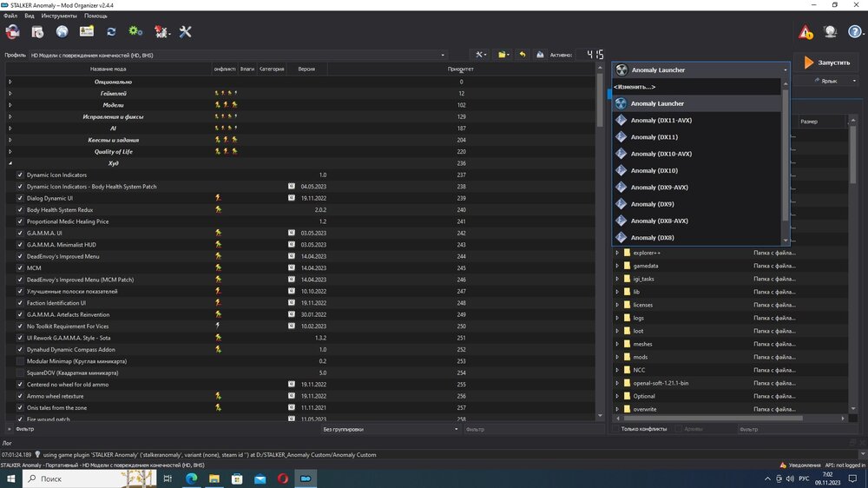
Task: Expand the meshes folder
Action: point(617,344)
